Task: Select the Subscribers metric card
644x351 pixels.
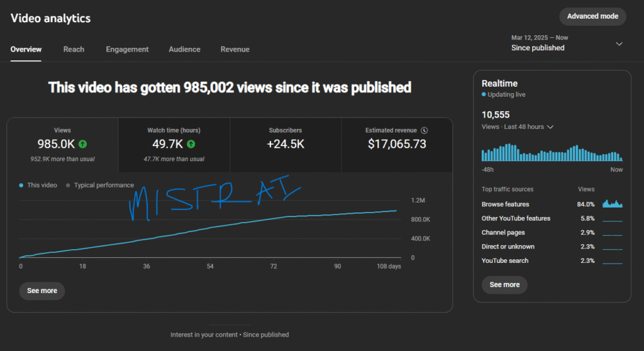Action: pyautogui.click(x=286, y=145)
